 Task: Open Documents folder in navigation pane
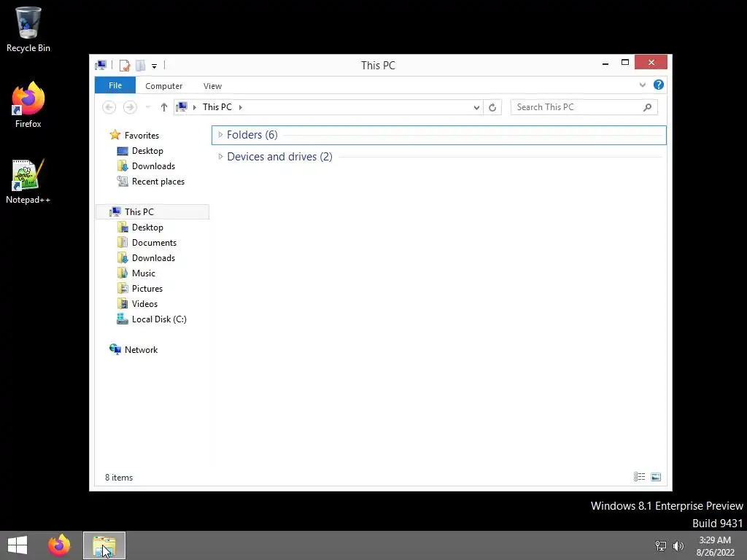pos(154,243)
